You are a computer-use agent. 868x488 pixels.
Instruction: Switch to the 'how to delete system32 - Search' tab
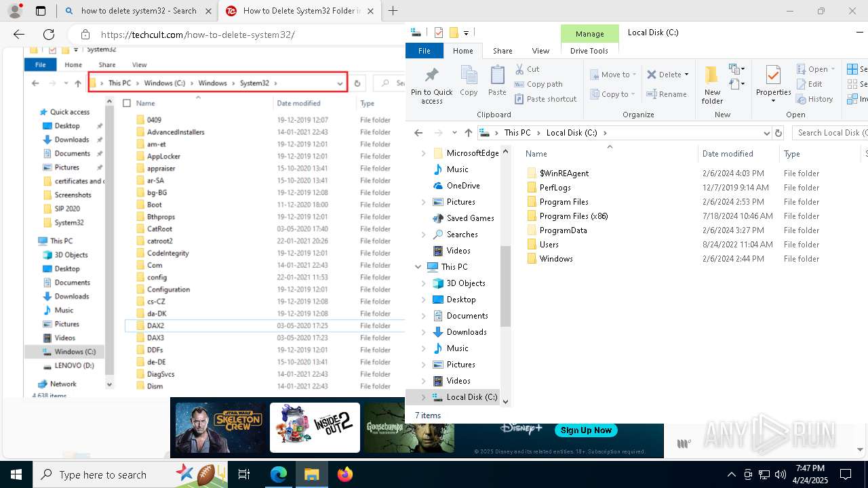point(138,11)
